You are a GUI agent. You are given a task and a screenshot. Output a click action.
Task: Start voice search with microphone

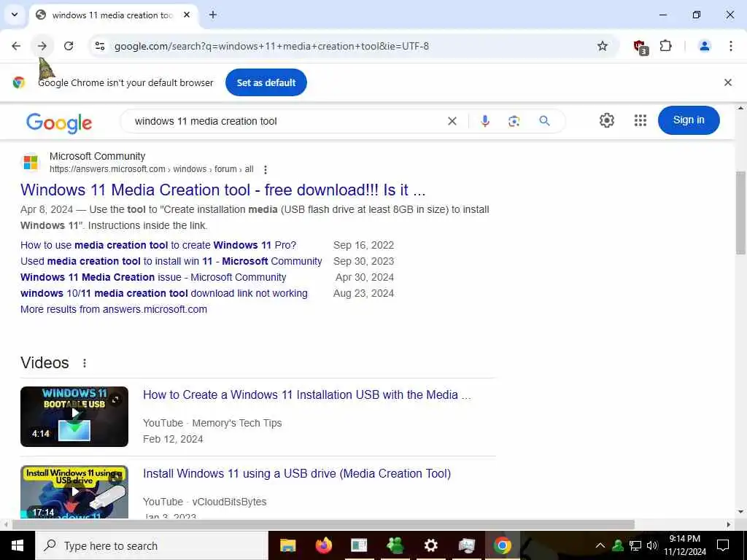(485, 121)
